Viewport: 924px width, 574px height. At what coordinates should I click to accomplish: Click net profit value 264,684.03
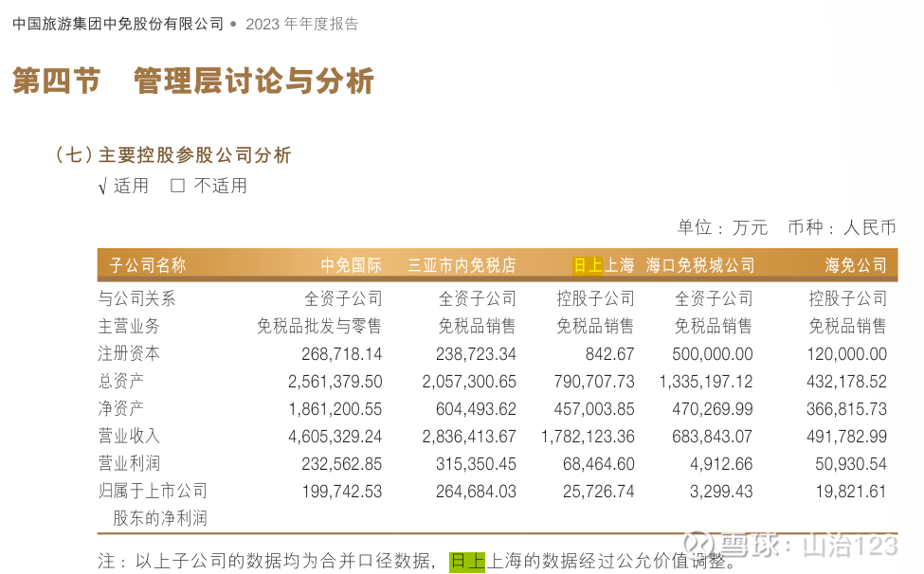pos(476,492)
